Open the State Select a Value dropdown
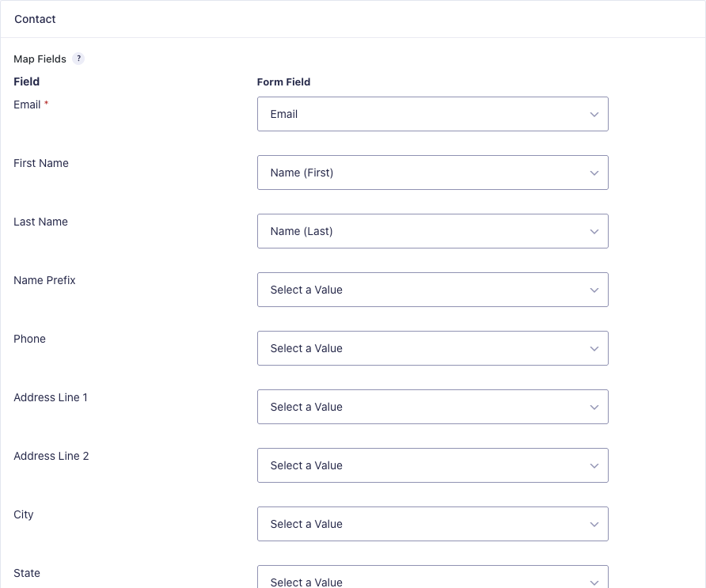The width and height of the screenshot is (706, 588). click(x=433, y=577)
